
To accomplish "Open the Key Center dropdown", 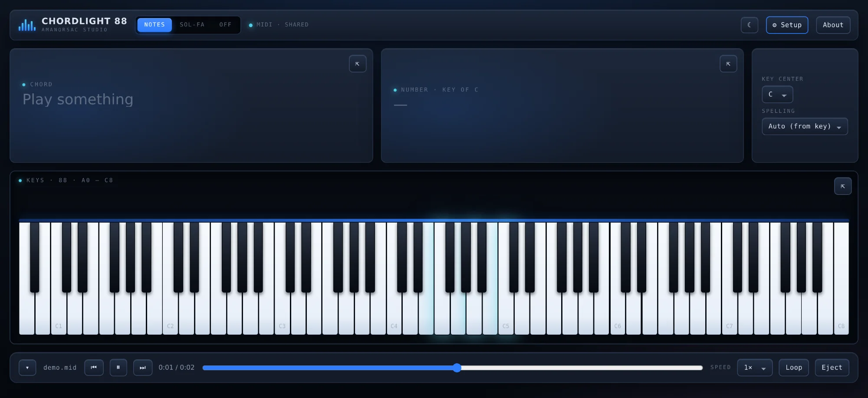I will [777, 94].
